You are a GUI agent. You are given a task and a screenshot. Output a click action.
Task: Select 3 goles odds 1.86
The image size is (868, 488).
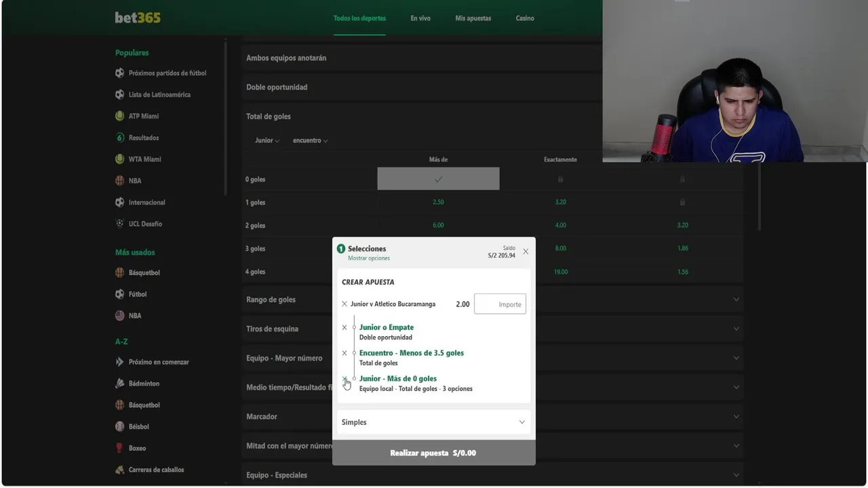(682, 248)
